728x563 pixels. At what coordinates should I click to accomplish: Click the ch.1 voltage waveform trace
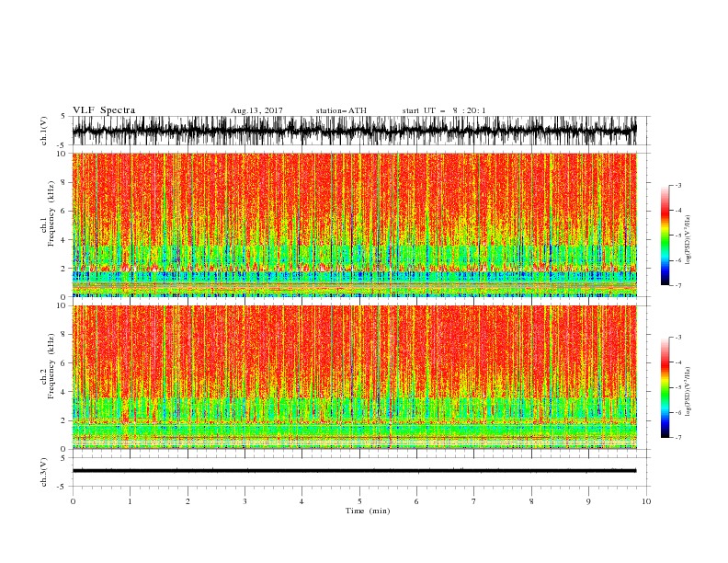(354, 131)
